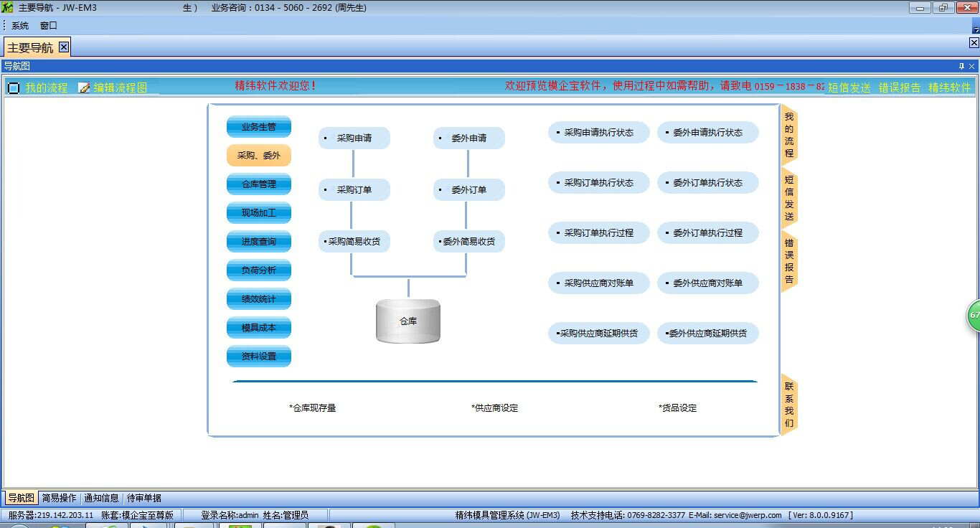Click the vertical 我的流程 side tab
Screen dimensions: 980x528
(x=789, y=136)
